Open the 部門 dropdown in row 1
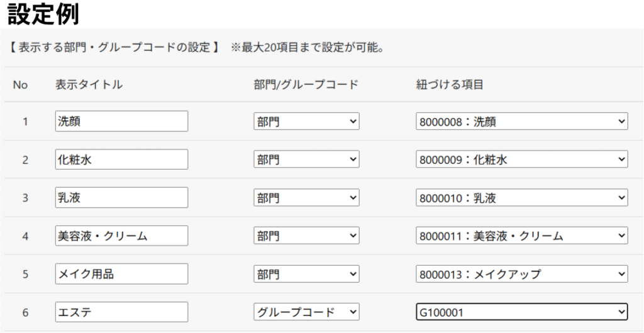The image size is (644, 333). pyautogui.click(x=306, y=121)
